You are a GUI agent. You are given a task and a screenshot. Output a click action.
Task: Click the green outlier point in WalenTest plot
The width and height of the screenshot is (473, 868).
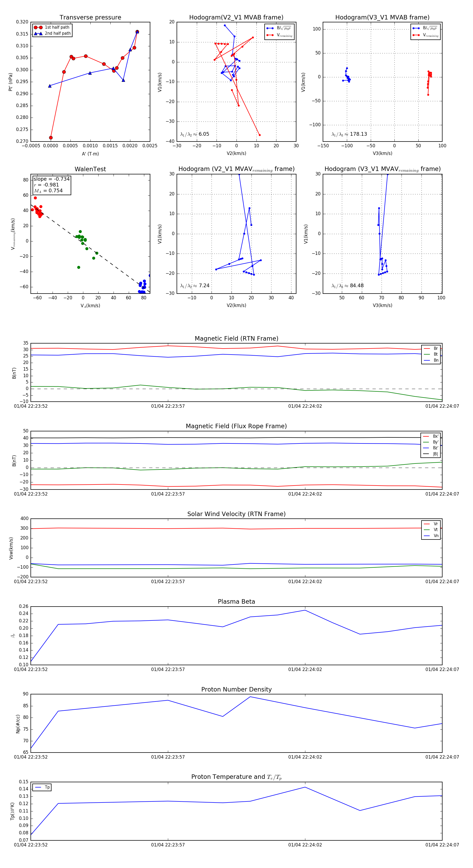coord(79,267)
